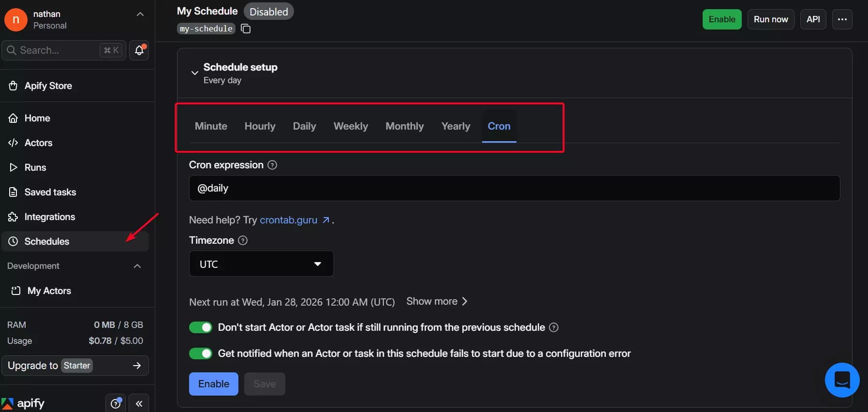
Task: Open the help icon beside the apify logo
Action: tap(116, 404)
